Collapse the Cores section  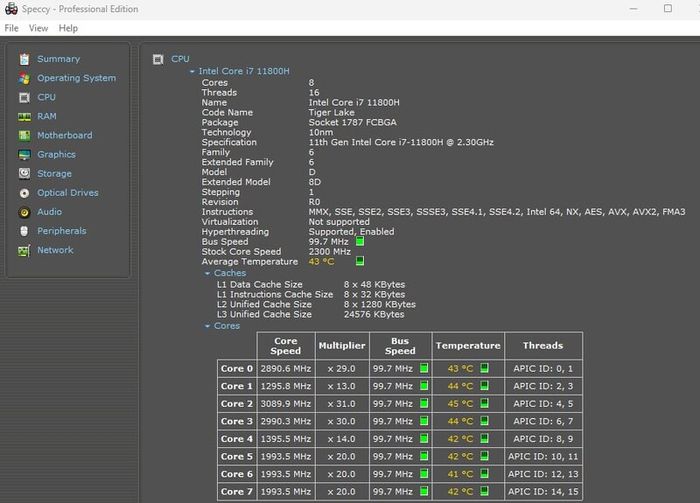point(207,326)
